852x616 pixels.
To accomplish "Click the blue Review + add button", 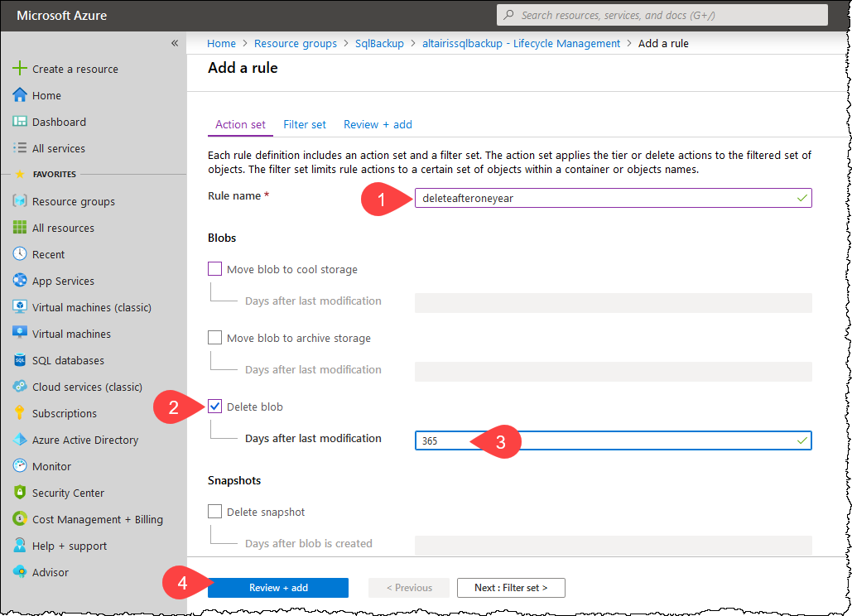I will pyautogui.click(x=278, y=587).
